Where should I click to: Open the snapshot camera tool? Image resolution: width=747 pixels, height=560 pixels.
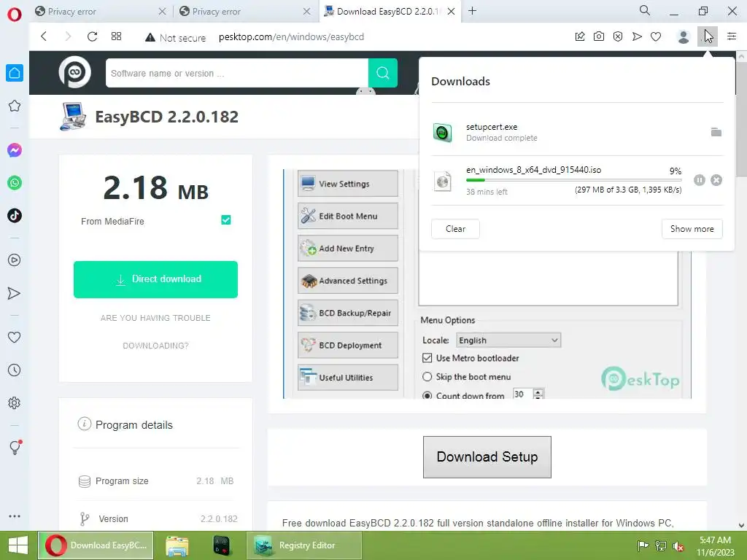coord(599,36)
